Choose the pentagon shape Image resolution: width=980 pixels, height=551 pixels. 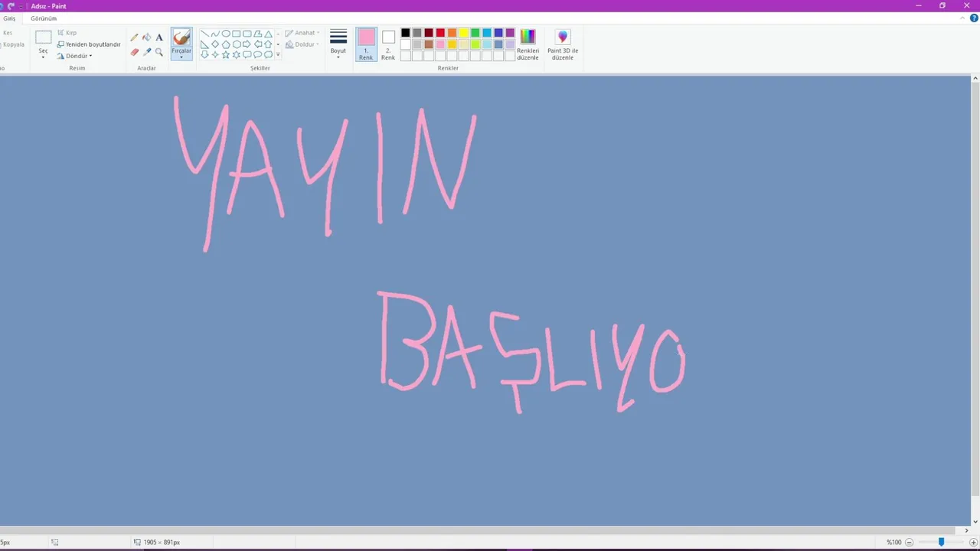tap(226, 44)
